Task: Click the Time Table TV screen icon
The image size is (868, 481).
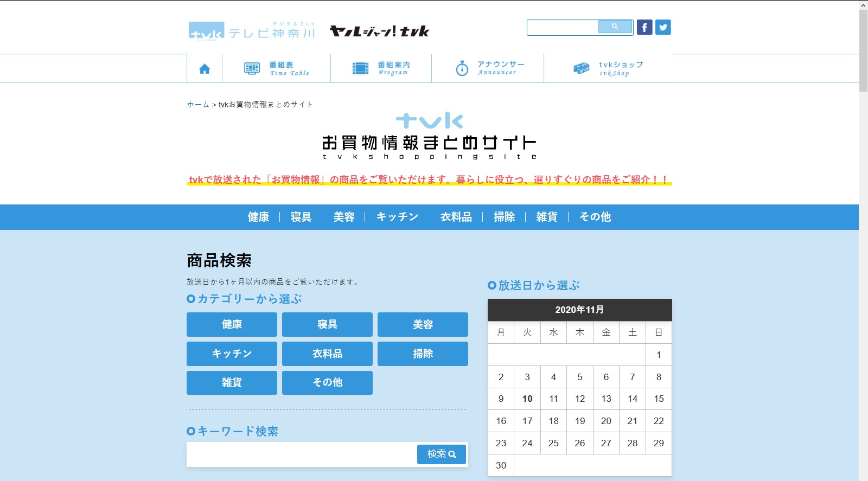Action: [252, 68]
